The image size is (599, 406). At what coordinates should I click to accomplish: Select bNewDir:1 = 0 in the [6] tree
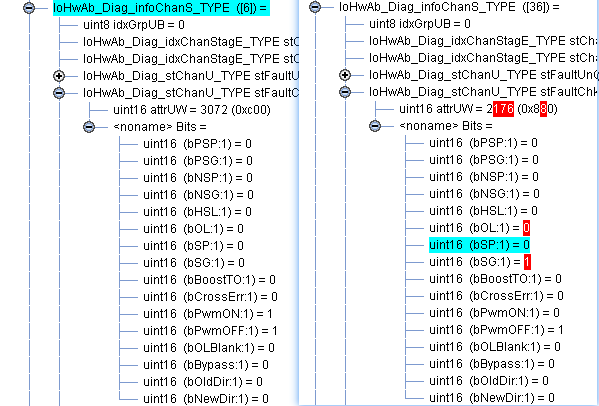click(x=206, y=399)
